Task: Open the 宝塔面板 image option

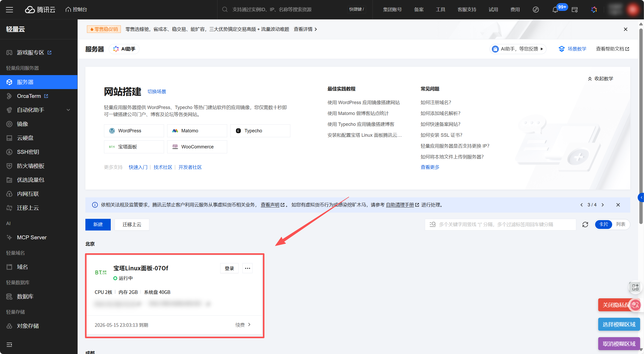Action: tap(134, 147)
